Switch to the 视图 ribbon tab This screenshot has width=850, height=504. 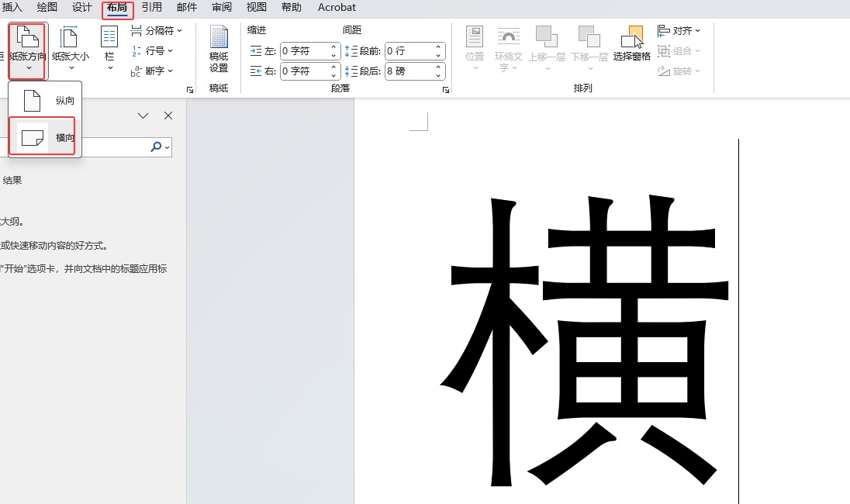(256, 7)
